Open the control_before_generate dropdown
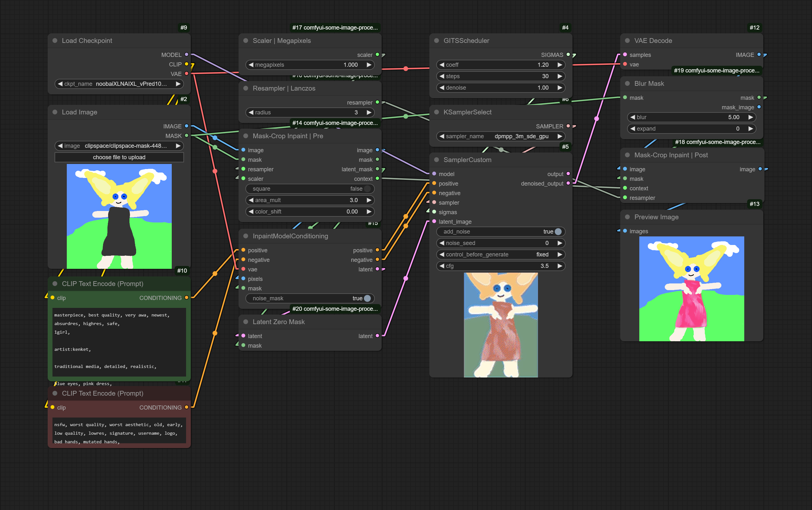 pyautogui.click(x=501, y=254)
